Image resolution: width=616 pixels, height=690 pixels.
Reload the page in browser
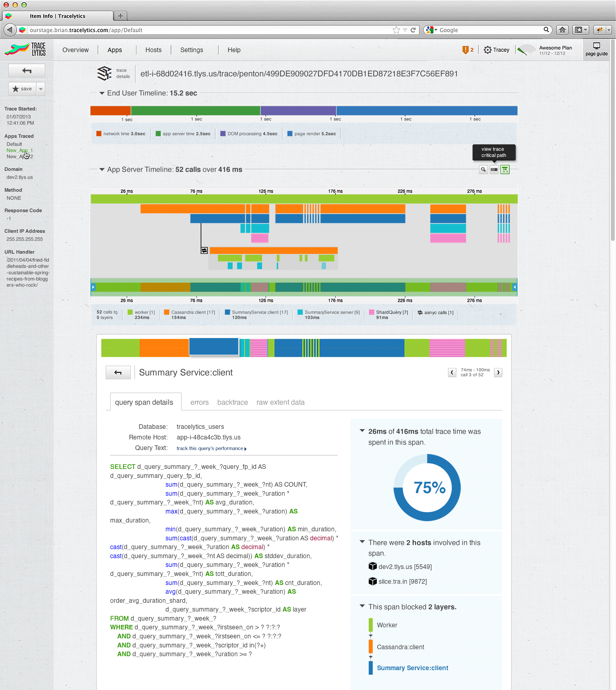click(413, 30)
